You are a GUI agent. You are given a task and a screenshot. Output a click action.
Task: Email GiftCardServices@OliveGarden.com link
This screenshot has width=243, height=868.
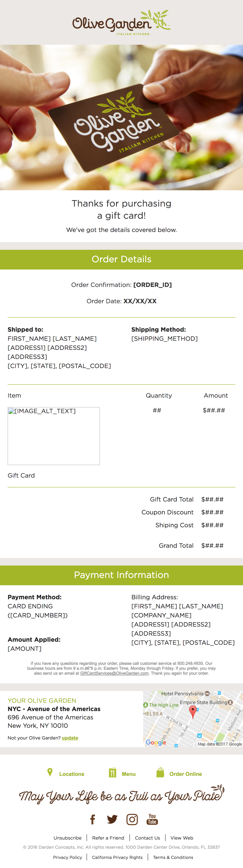click(x=114, y=673)
